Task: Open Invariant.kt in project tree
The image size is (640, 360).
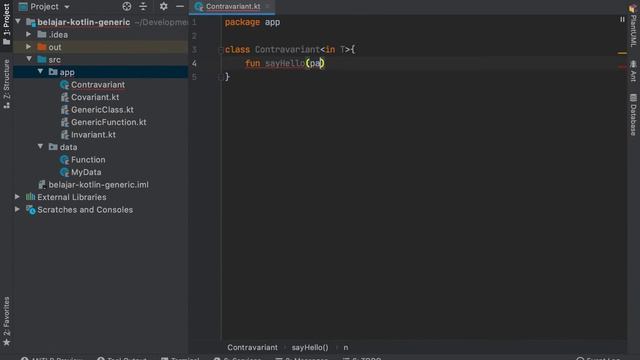Action: [93, 135]
